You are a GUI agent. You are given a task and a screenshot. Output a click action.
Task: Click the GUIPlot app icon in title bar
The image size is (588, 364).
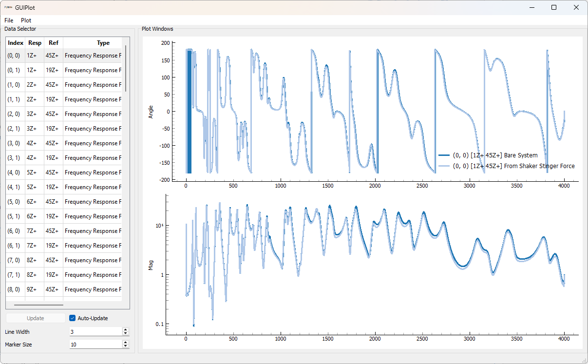[x=8, y=8]
